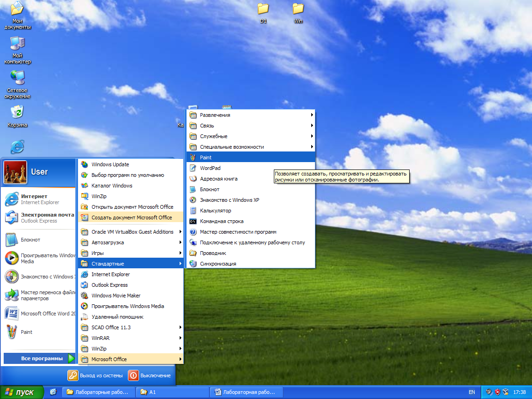Select Создать документ Microsoft Office
Viewport: 532px width, 399px height.
[131, 218]
